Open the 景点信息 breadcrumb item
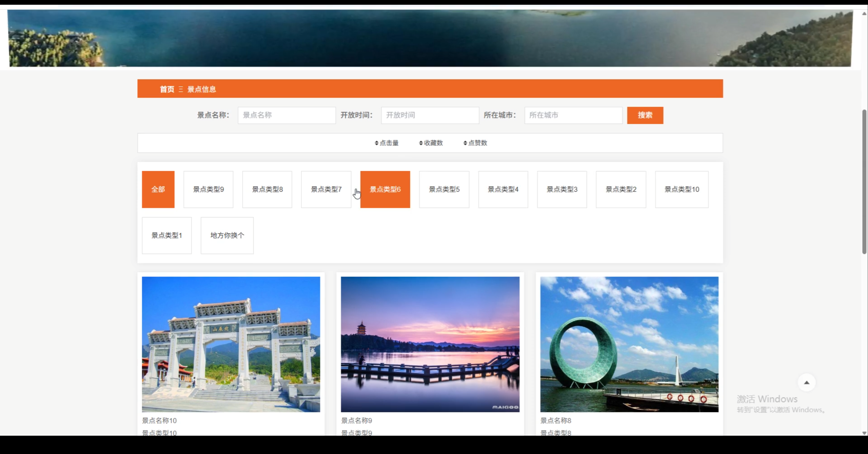The height and width of the screenshot is (454, 868). pyautogui.click(x=202, y=89)
